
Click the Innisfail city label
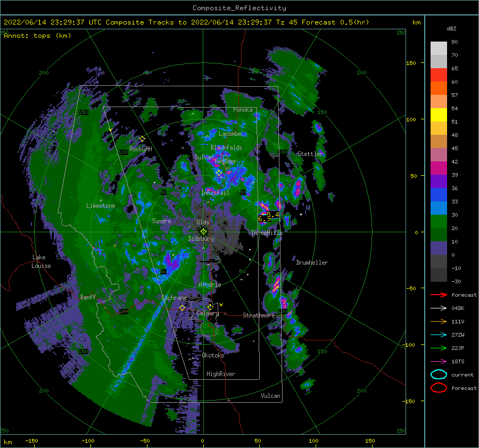pos(215,193)
